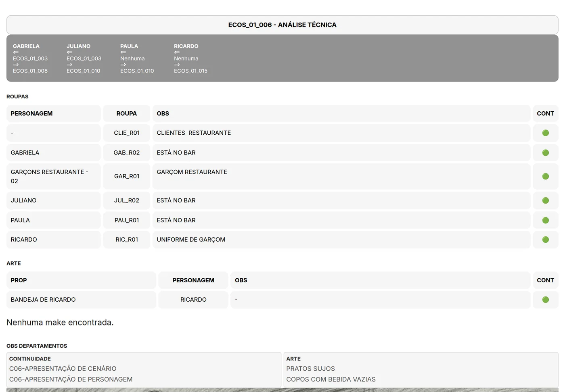Click the ARTE department notes box
This screenshot has height=392, width=565.
point(421,370)
